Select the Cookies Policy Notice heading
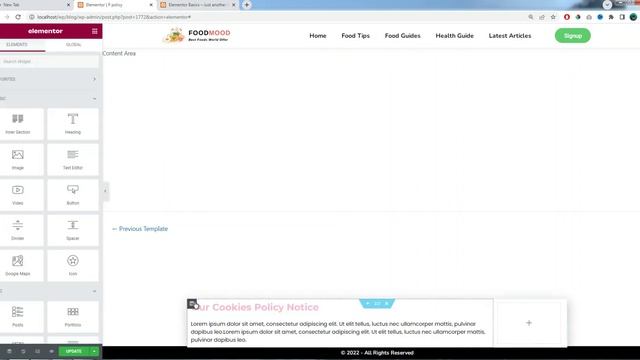The height and width of the screenshot is (360, 640). point(255,307)
